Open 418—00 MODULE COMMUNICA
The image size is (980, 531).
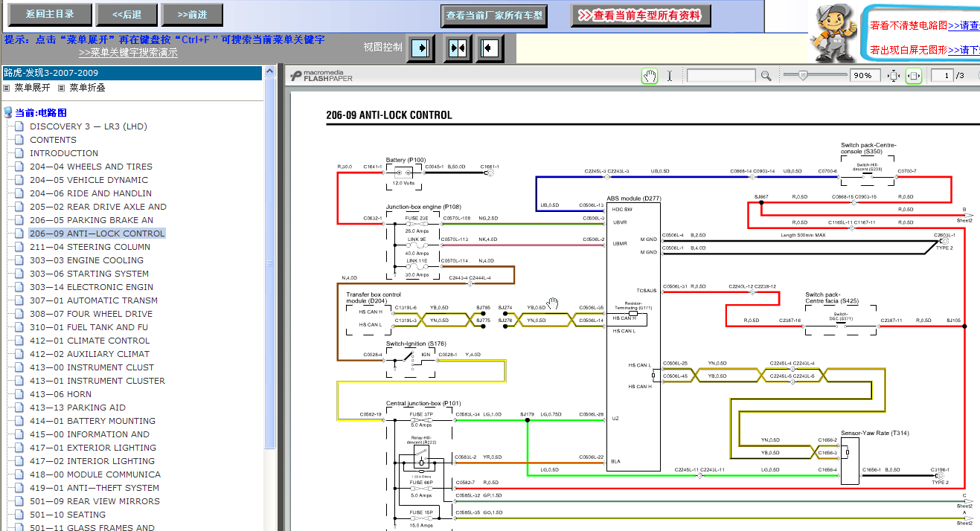click(x=95, y=474)
